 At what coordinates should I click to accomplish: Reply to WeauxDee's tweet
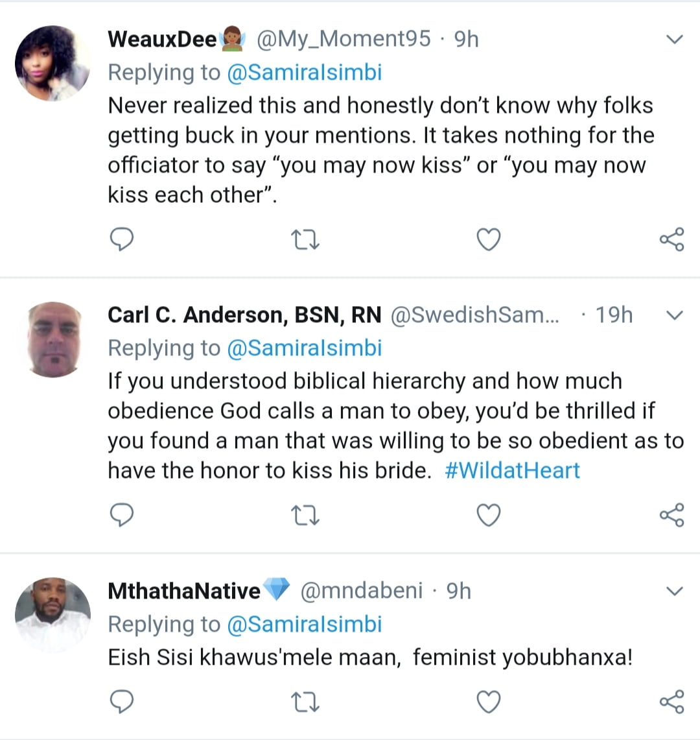tap(121, 240)
